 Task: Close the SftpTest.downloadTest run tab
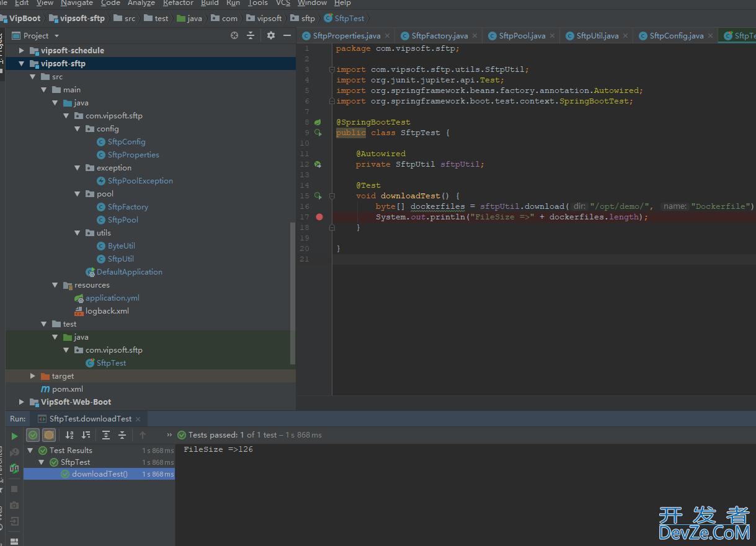tap(138, 419)
